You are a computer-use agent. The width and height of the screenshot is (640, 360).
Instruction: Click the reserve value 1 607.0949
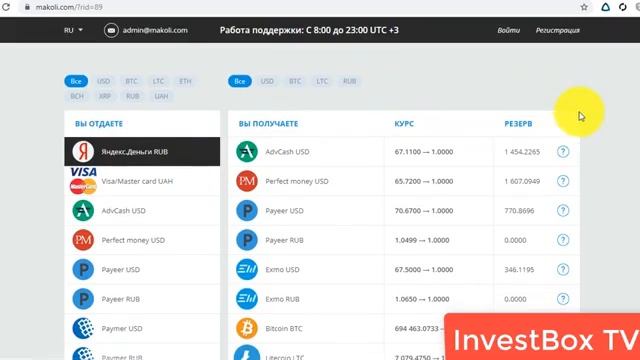pyautogui.click(x=522, y=181)
